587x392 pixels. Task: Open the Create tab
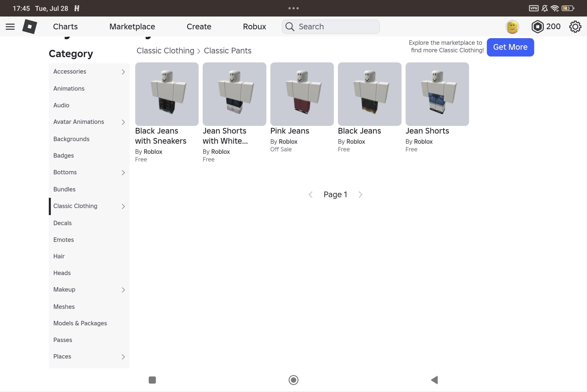199,27
